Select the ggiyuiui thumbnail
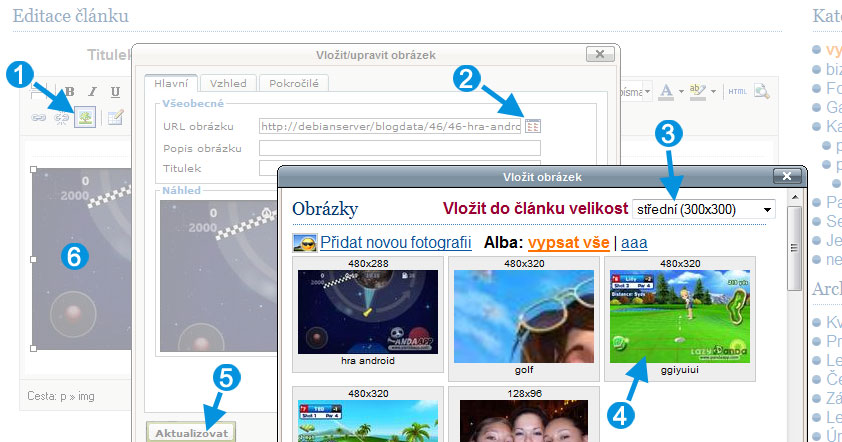Image resolution: width=842 pixels, height=442 pixels. tap(680, 316)
